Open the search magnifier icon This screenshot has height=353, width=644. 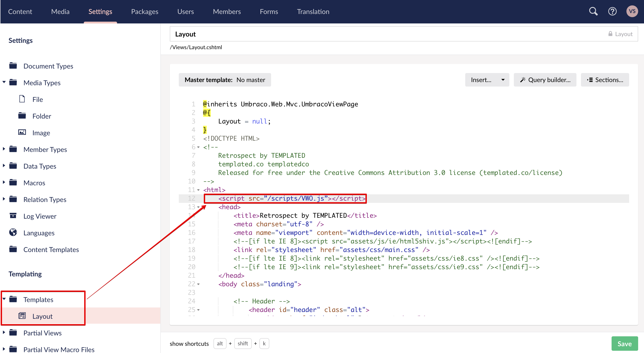click(594, 11)
